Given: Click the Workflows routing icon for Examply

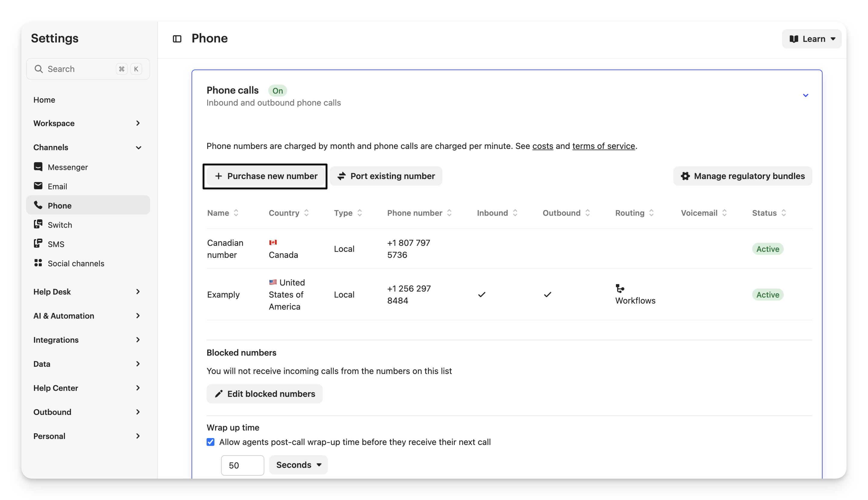Looking at the screenshot, I should click(x=620, y=289).
